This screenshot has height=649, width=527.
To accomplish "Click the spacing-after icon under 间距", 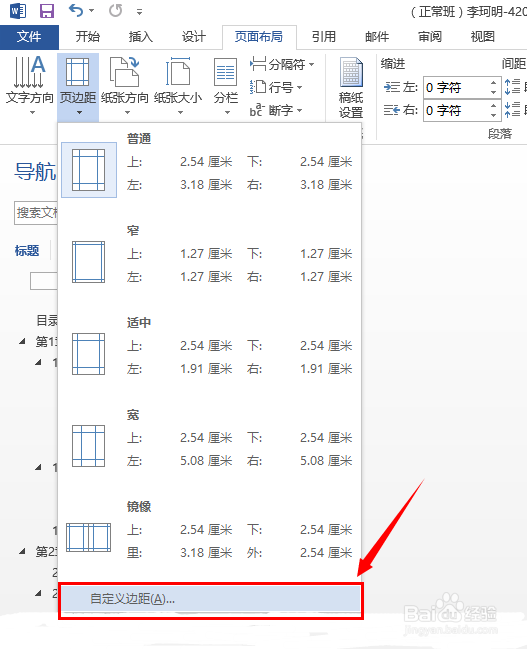I will click(513, 110).
